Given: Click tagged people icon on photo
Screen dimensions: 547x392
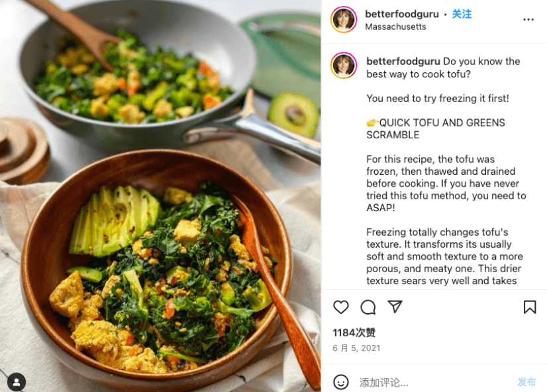Looking at the screenshot, I should 17,382.
